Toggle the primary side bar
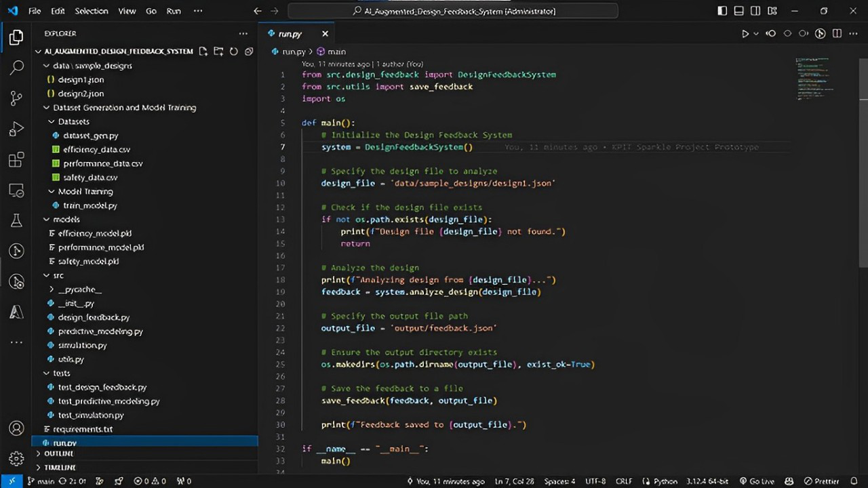Viewport: 868px width, 488px height. pos(723,11)
